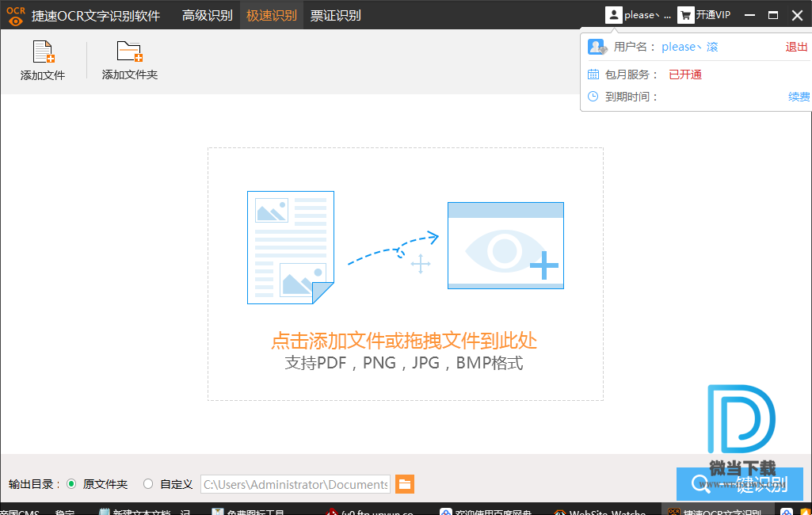Maximize the OCR window
812x515 pixels.
[773, 15]
